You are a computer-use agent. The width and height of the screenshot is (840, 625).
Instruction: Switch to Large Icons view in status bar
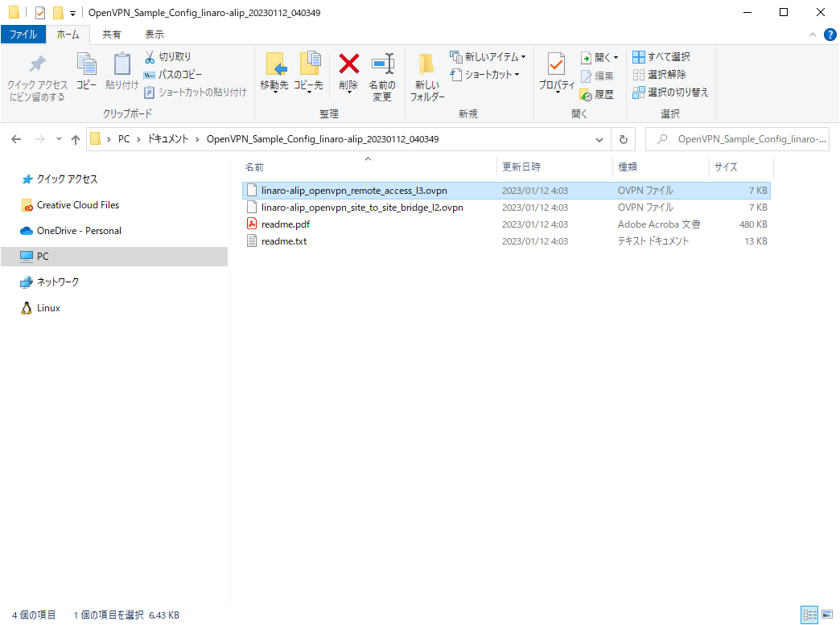point(827,615)
